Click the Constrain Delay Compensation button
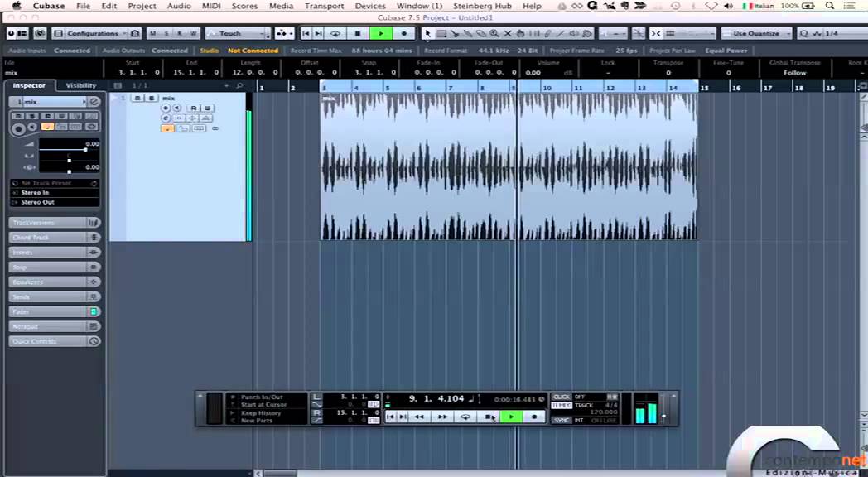This screenshot has width=868, height=477. coord(40,34)
